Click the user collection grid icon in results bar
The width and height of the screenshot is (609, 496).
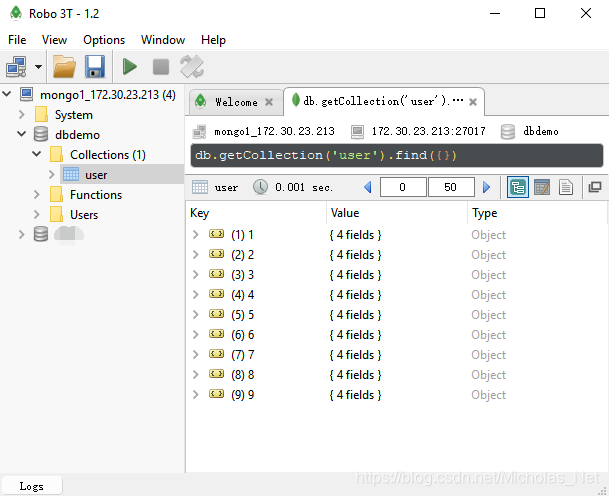[x=200, y=187]
